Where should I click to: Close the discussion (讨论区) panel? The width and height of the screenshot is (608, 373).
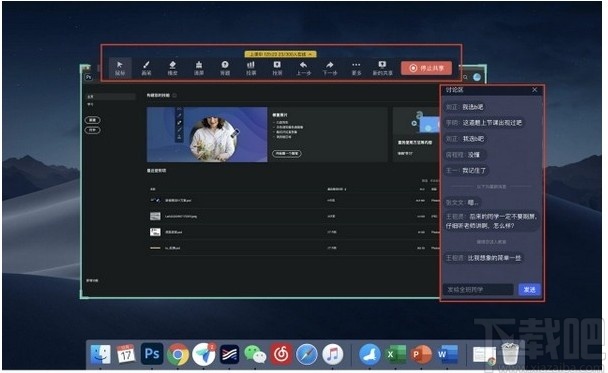pos(535,90)
